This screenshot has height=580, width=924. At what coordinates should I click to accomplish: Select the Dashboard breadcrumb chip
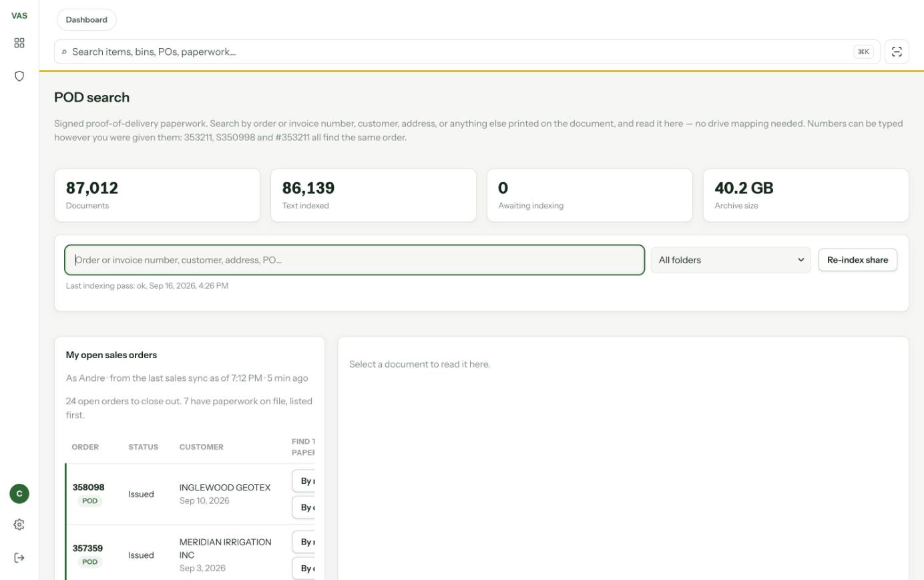[87, 20]
